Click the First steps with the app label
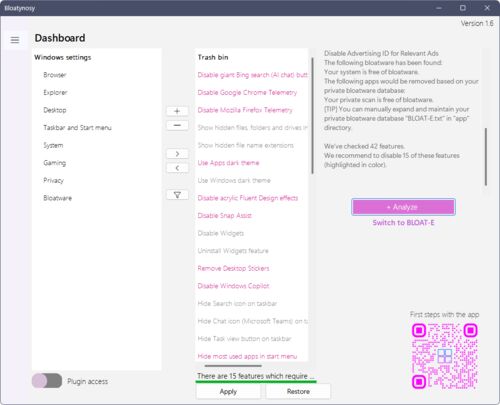500x405 pixels. [444, 314]
